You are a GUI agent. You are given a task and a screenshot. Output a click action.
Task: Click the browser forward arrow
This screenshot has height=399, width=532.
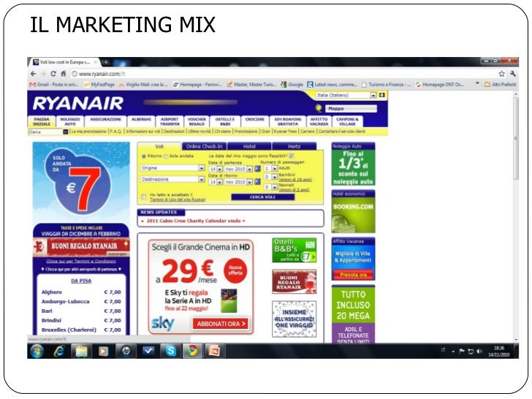(43, 74)
